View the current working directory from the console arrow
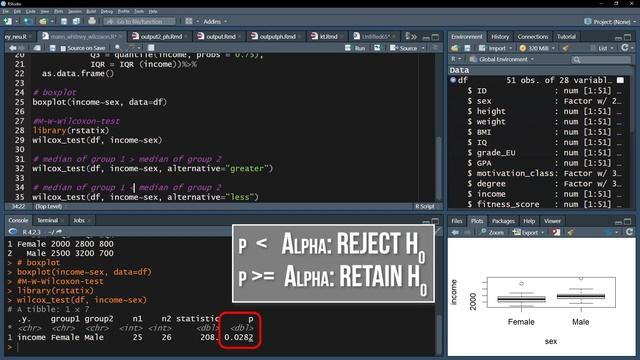The image size is (640, 360). click(59, 232)
